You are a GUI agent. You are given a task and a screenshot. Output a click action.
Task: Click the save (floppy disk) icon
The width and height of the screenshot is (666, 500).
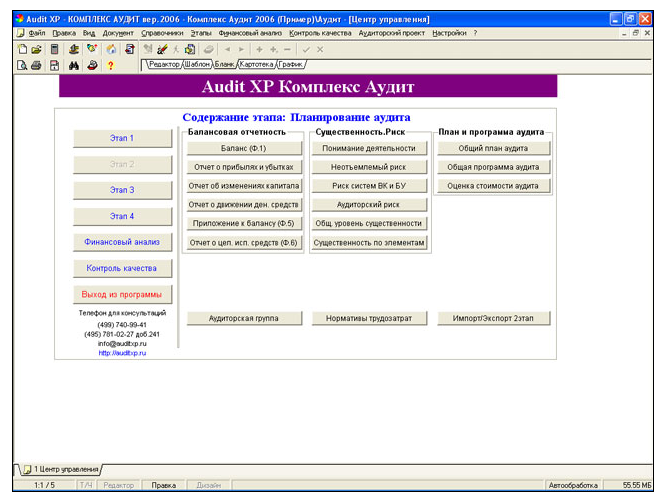tap(54, 65)
